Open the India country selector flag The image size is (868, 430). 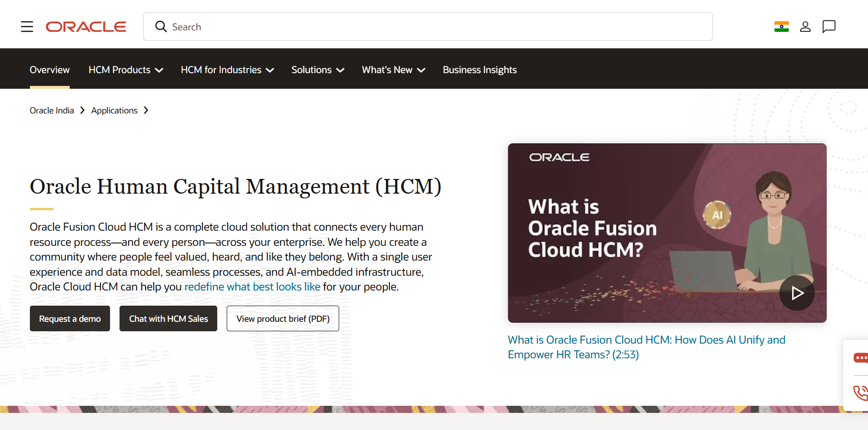tap(781, 27)
